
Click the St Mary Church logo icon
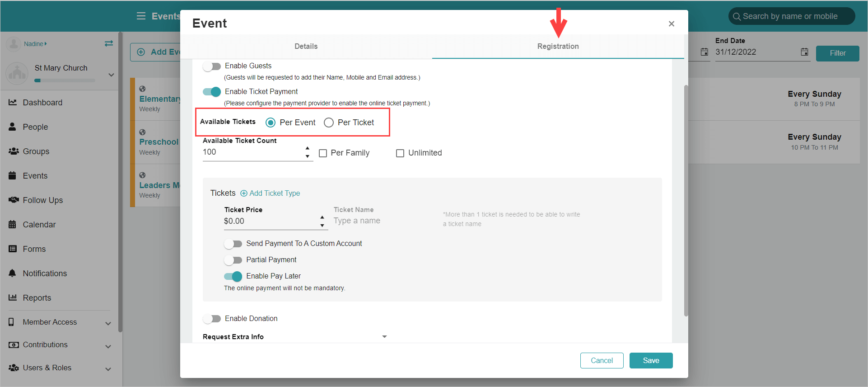click(x=17, y=73)
